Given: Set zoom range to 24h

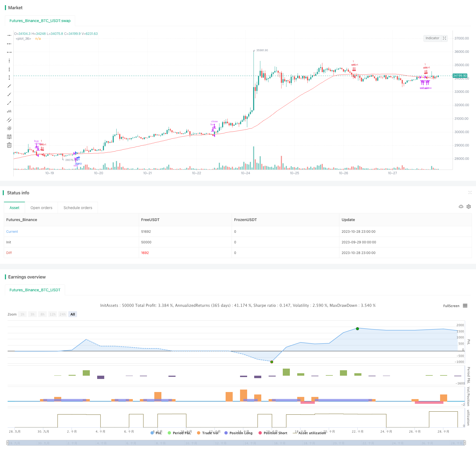Looking at the screenshot, I should [x=63, y=314].
